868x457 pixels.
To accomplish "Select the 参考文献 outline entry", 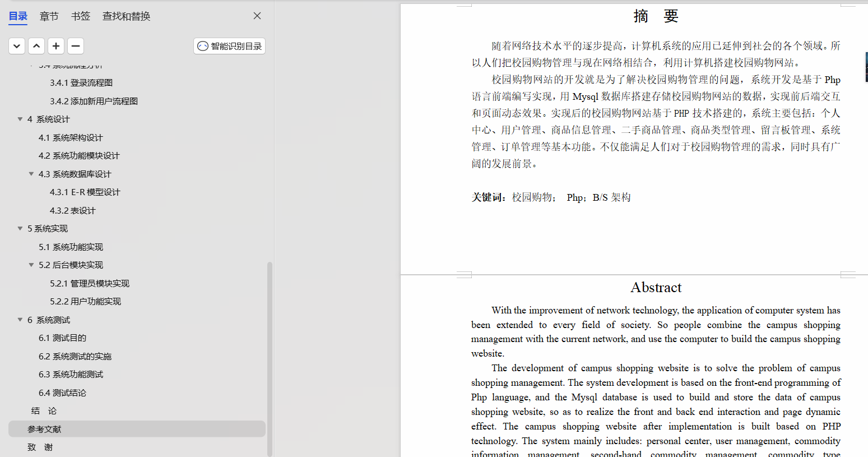I will coord(137,429).
